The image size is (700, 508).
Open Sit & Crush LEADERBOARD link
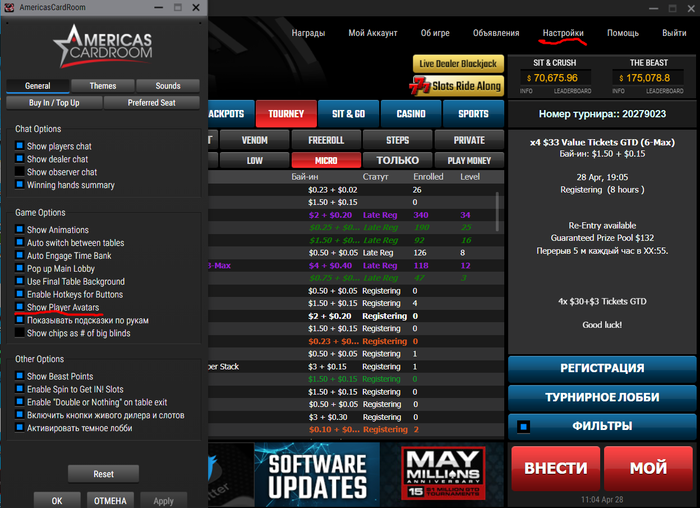(x=572, y=91)
